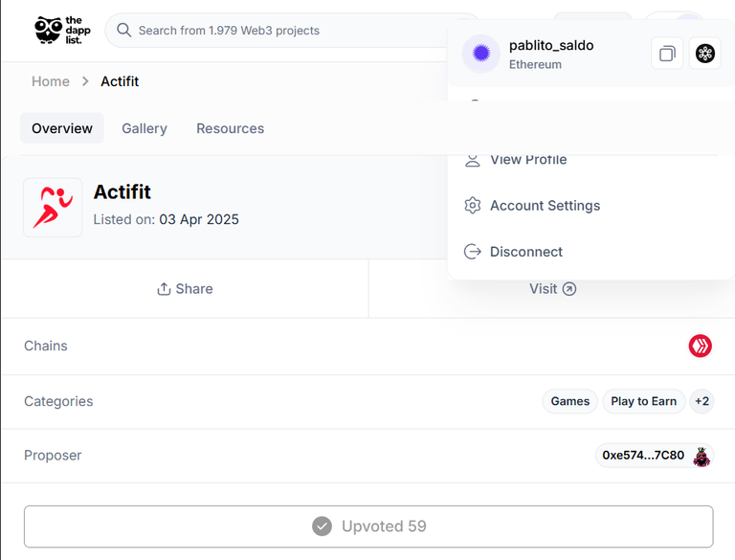Select the Overview tab
The height and width of the screenshot is (560, 735).
(62, 128)
